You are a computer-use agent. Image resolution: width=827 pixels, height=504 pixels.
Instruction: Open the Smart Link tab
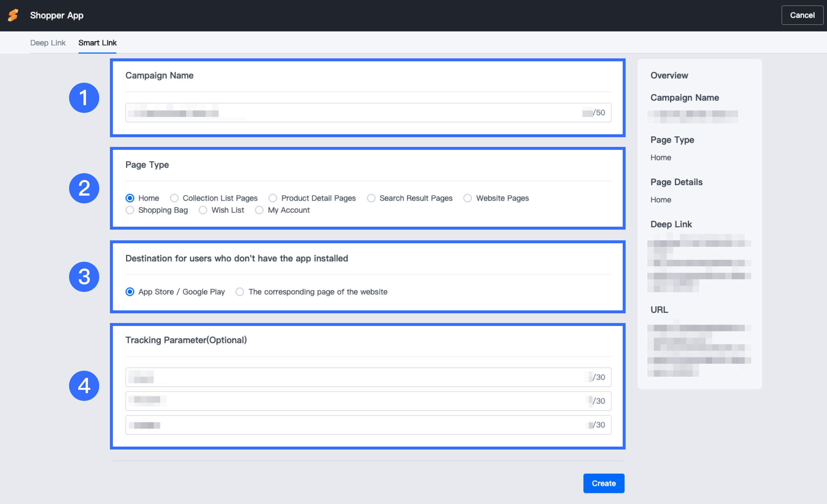coord(97,42)
